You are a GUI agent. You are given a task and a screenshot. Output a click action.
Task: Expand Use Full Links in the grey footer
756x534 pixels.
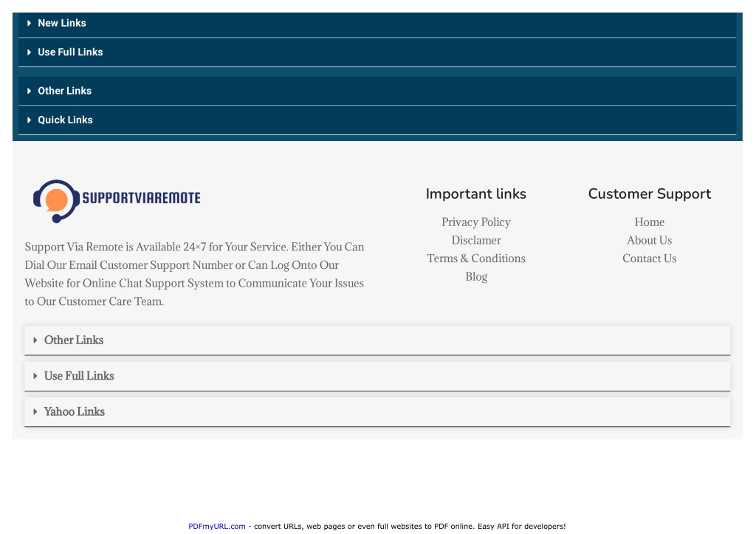[x=377, y=376]
